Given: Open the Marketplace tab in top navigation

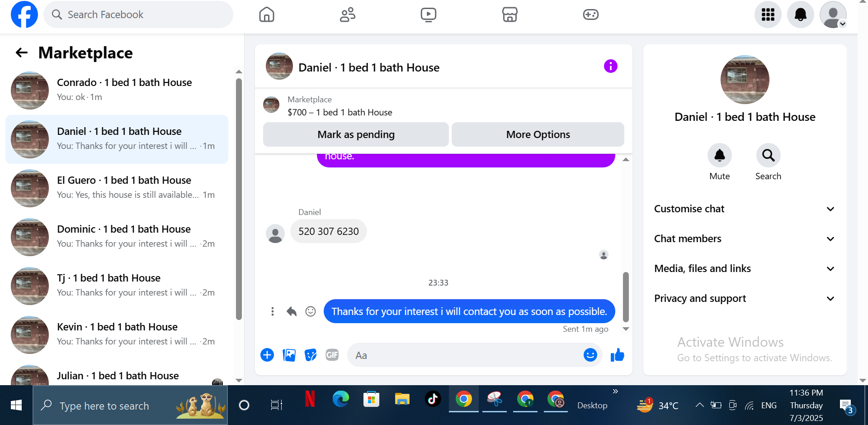Looking at the screenshot, I should tap(509, 14).
